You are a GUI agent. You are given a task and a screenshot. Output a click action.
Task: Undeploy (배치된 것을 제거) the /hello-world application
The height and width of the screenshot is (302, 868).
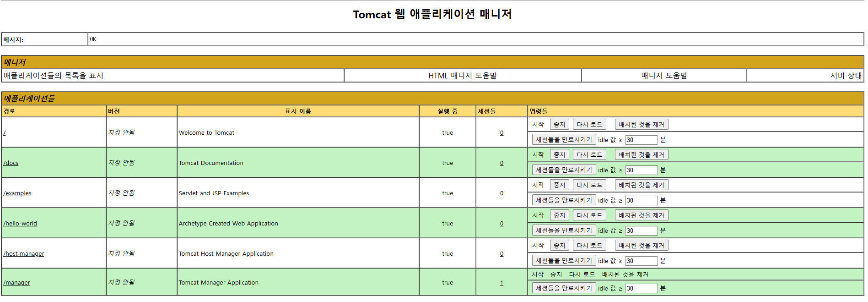coord(642,215)
